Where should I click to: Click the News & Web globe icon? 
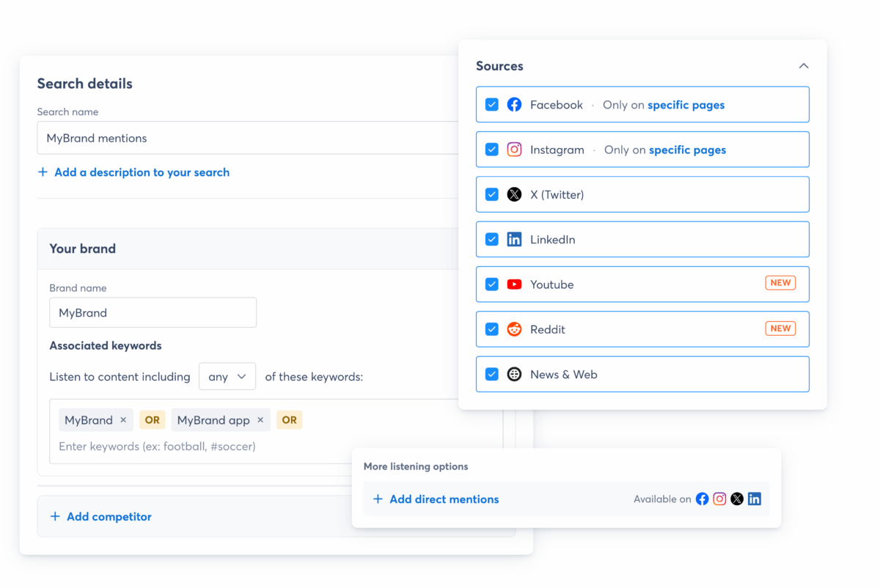[x=514, y=374]
